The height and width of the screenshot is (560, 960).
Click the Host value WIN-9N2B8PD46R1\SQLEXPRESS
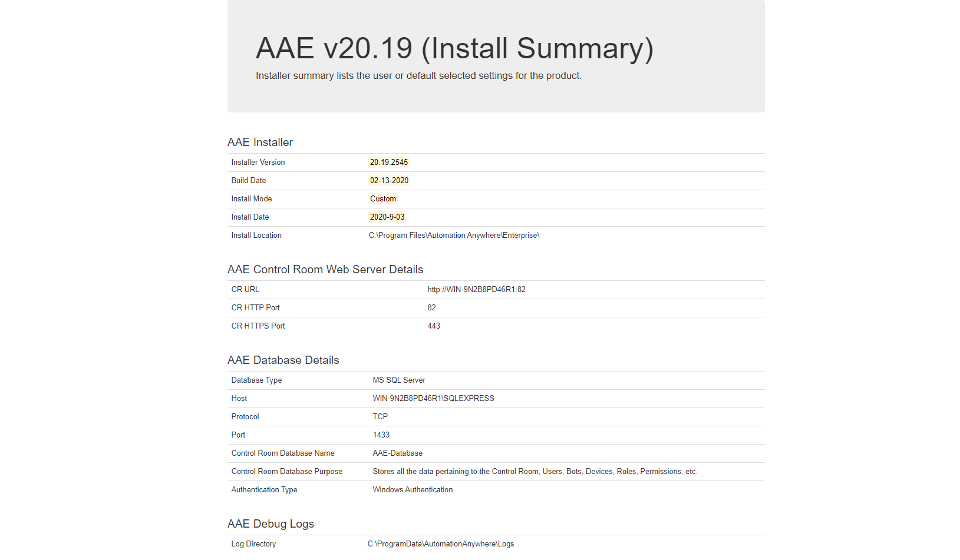tap(433, 398)
